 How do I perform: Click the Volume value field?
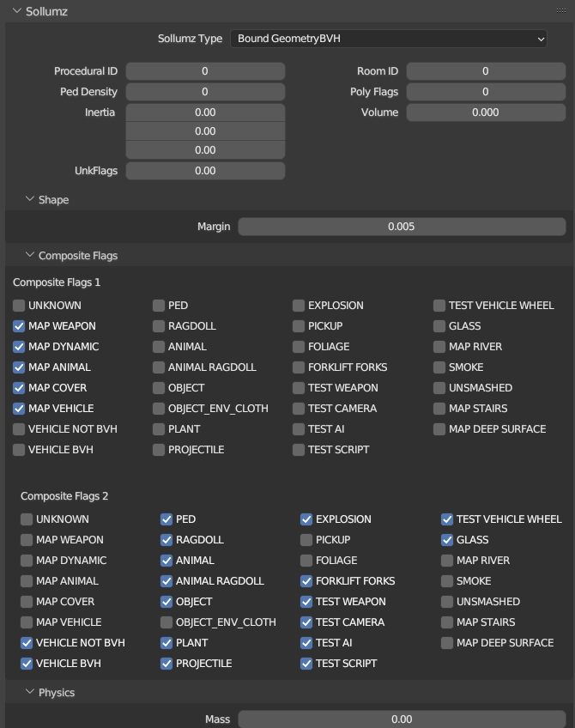(x=485, y=112)
